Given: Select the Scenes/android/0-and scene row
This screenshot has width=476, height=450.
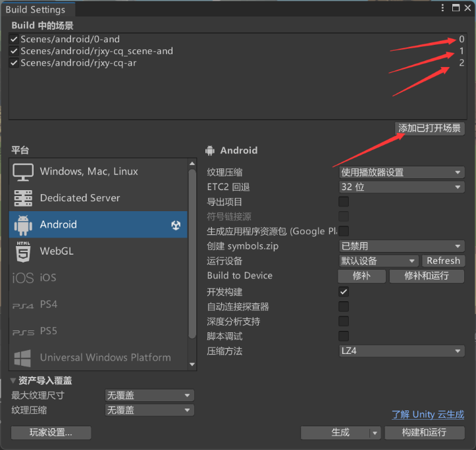Looking at the screenshot, I should click(238, 39).
